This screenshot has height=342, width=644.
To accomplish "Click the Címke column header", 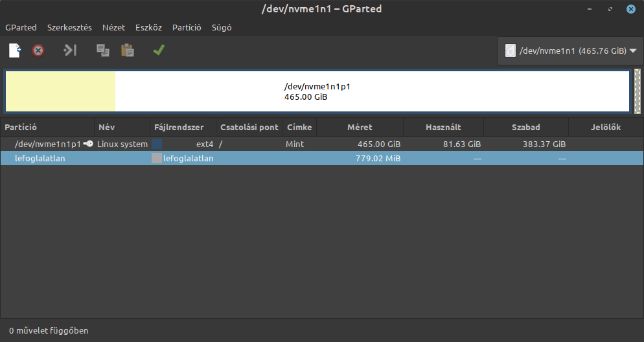I will 299,127.
